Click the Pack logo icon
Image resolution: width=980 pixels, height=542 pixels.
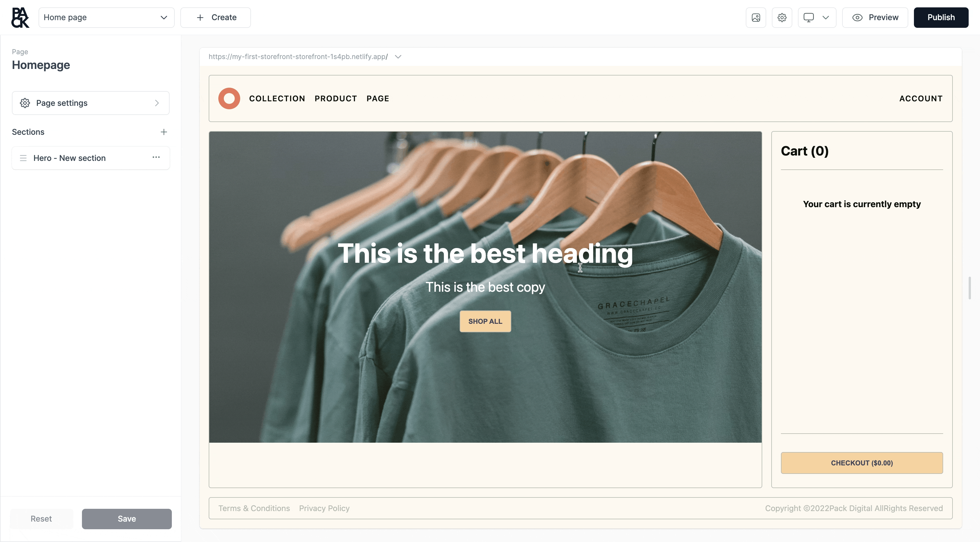[x=20, y=18]
